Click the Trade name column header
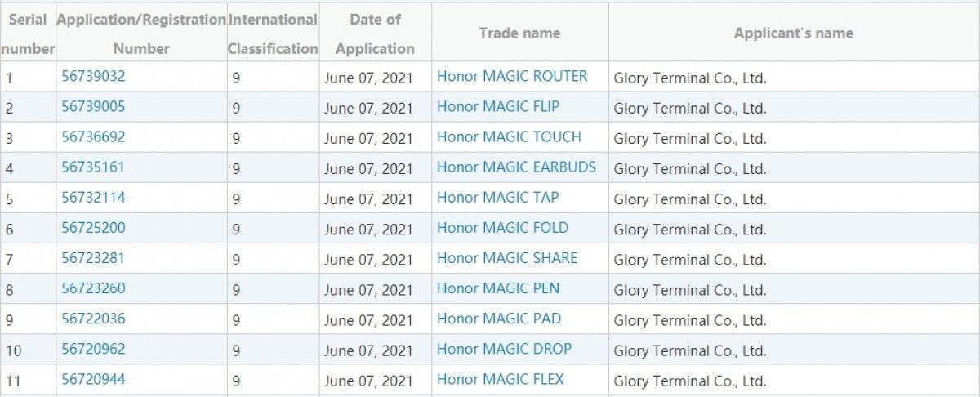980x397 pixels. coord(519,33)
